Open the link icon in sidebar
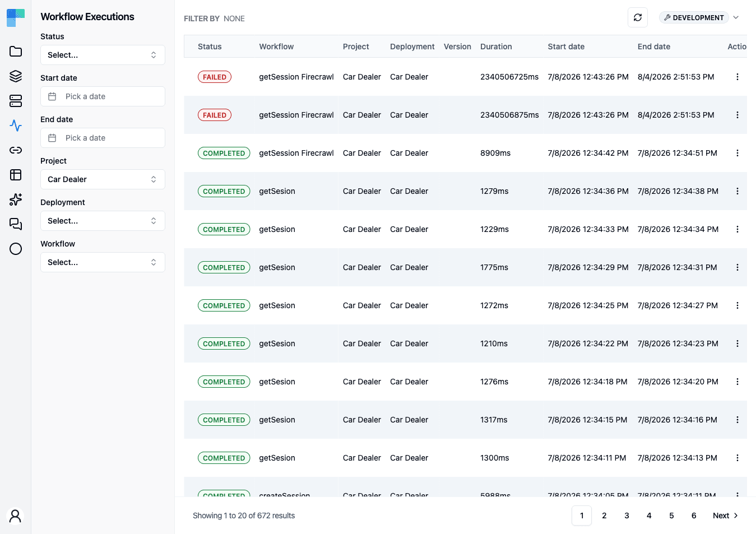The image size is (756, 534). pyautogui.click(x=16, y=150)
